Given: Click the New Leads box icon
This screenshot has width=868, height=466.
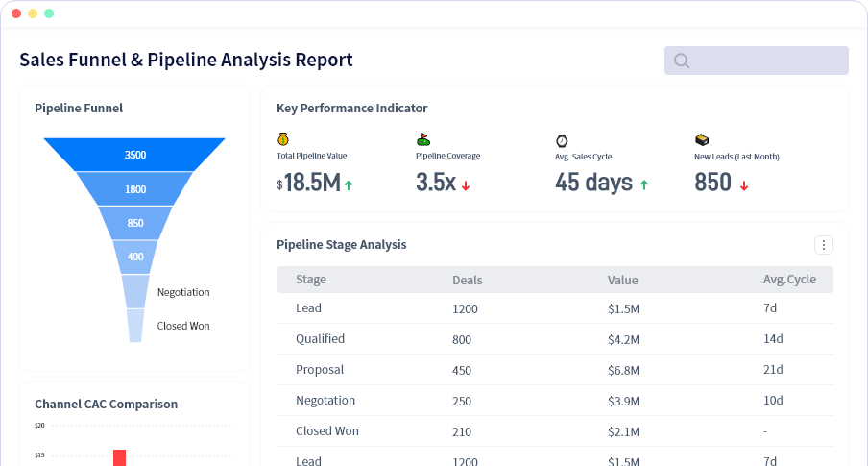Looking at the screenshot, I should pos(701,139).
